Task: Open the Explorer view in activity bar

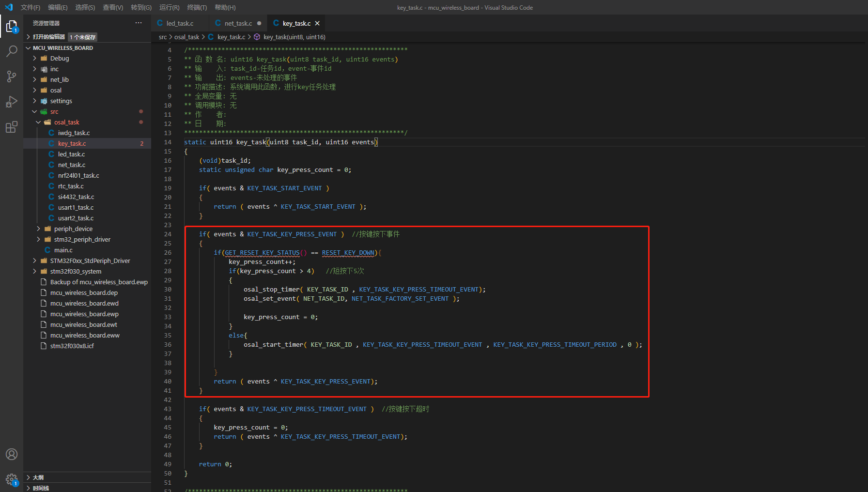Action: [x=12, y=26]
